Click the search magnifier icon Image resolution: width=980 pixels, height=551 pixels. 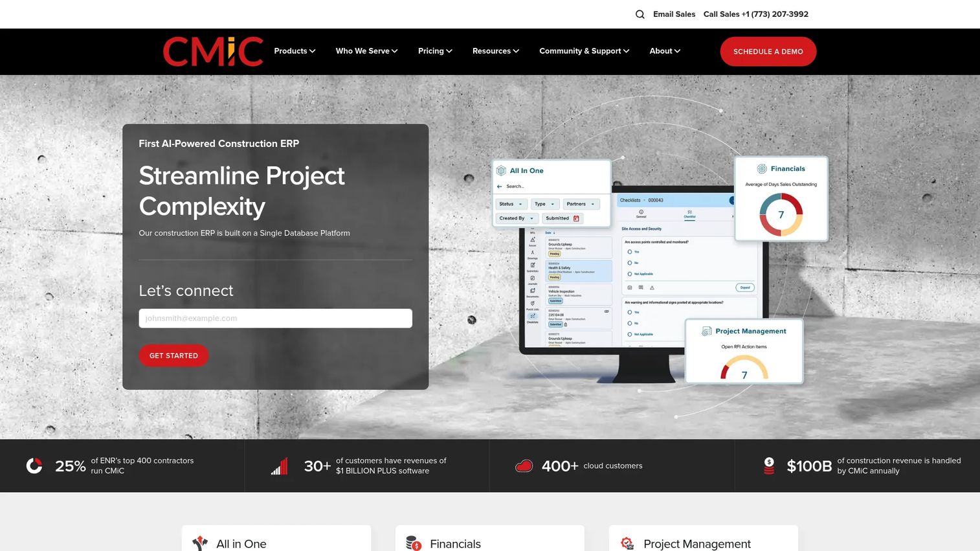tap(640, 14)
